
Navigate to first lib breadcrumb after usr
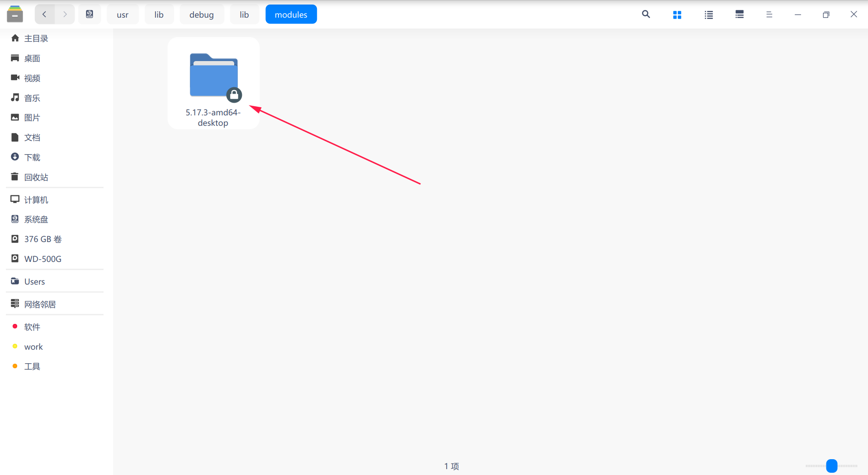[159, 14]
